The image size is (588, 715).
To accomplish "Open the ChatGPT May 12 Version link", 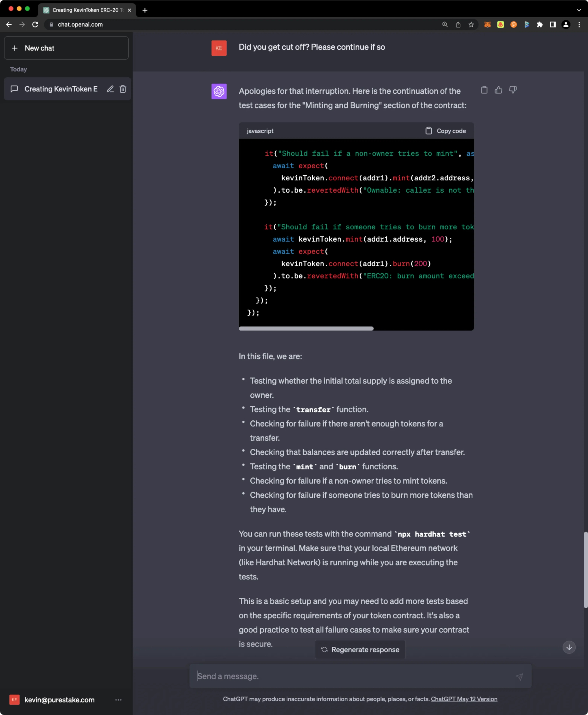I will (464, 699).
